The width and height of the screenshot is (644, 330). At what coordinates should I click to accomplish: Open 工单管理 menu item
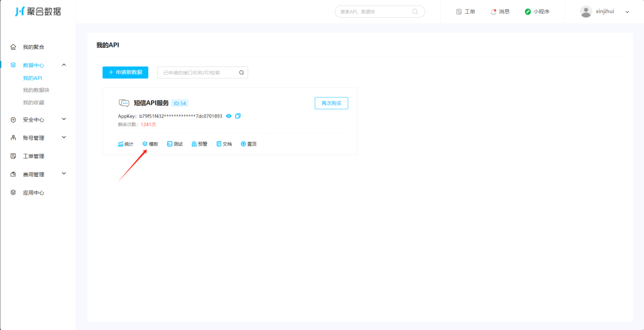click(x=34, y=156)
